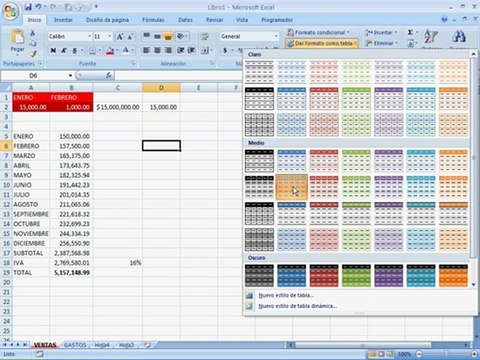
Task: Click the text orientation icon
Action: tap(180, 36)
